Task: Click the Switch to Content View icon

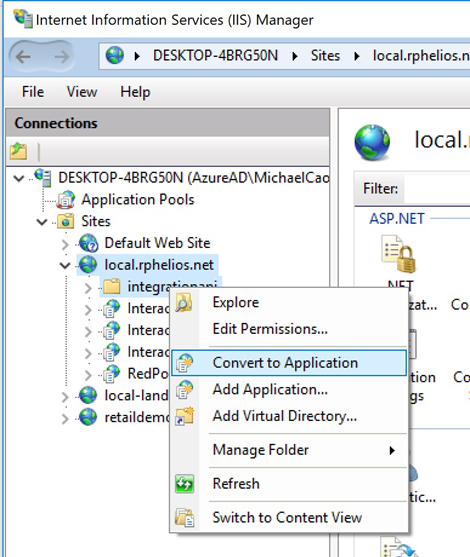Action: click(184, 517)
